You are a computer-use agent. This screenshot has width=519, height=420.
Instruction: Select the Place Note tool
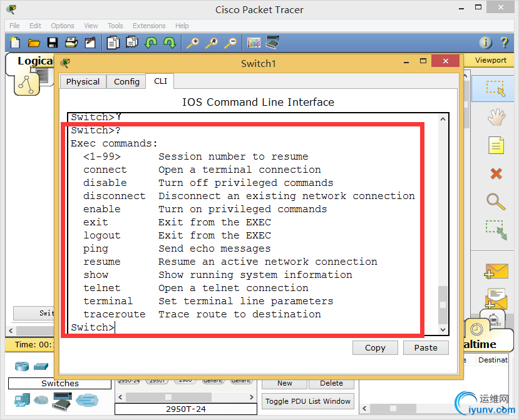(496, 145)
